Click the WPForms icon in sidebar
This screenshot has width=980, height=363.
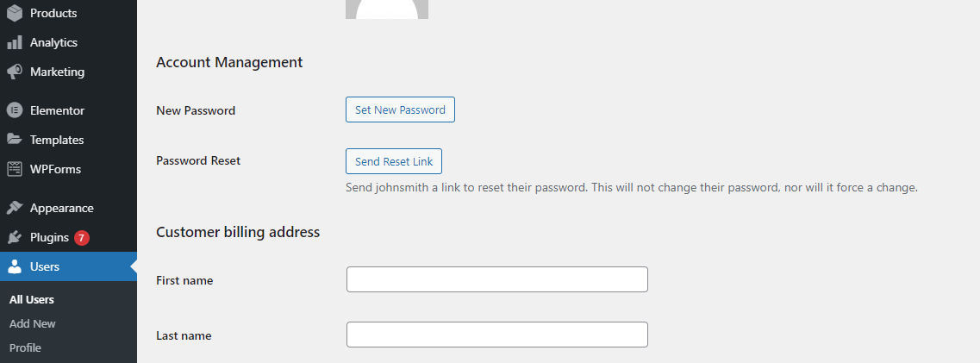(15, 169)
